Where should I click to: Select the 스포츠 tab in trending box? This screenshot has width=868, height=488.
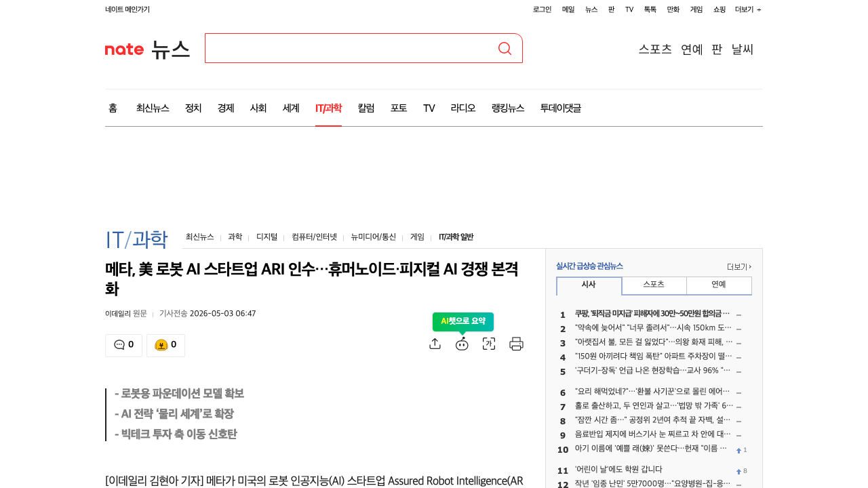click(x=654, y=285)
